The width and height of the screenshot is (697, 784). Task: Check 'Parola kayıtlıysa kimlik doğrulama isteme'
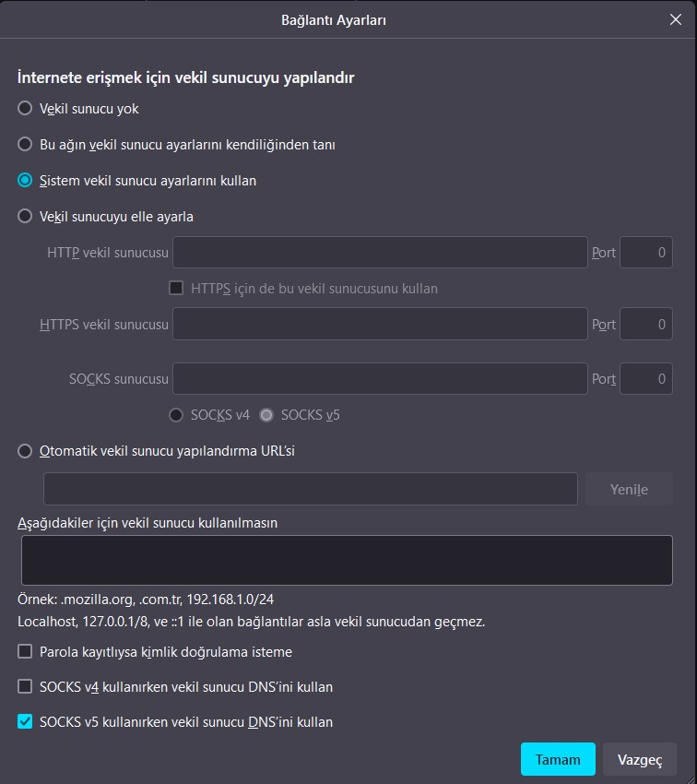(x=25, y=652)
